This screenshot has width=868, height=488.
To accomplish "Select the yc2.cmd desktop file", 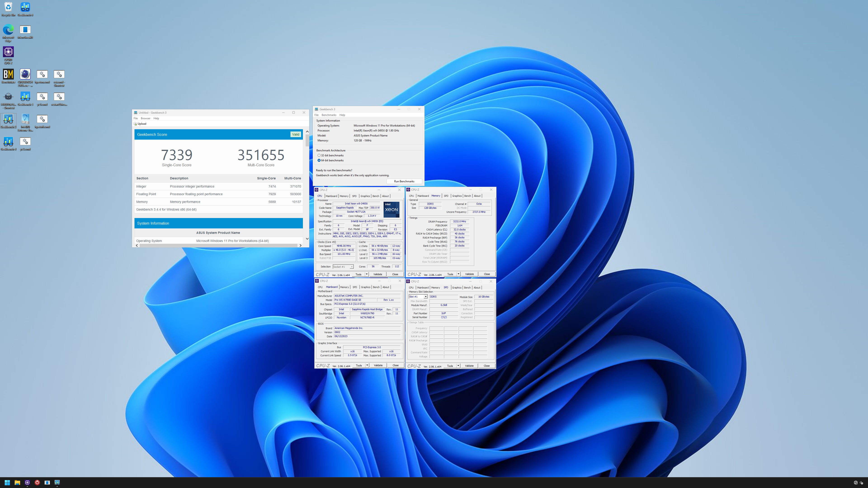I will pos(25,143).
